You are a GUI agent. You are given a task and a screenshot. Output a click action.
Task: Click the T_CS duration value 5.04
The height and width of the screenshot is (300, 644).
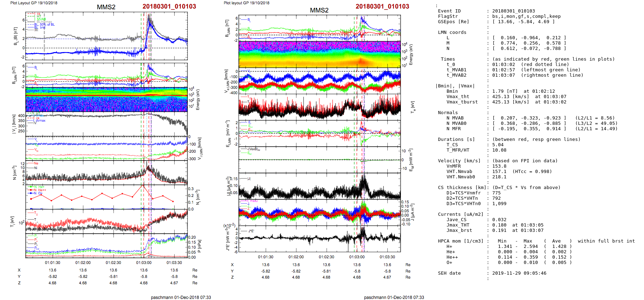498,145
